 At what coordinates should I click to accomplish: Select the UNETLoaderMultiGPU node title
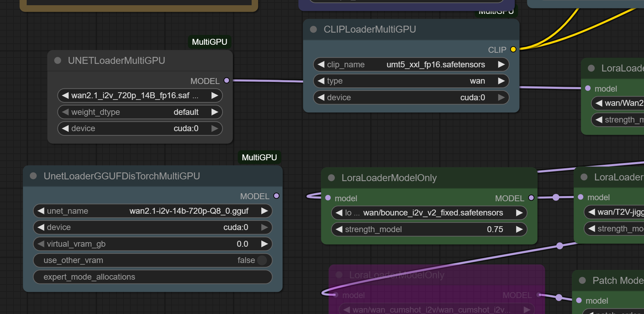tap(116, 60)
